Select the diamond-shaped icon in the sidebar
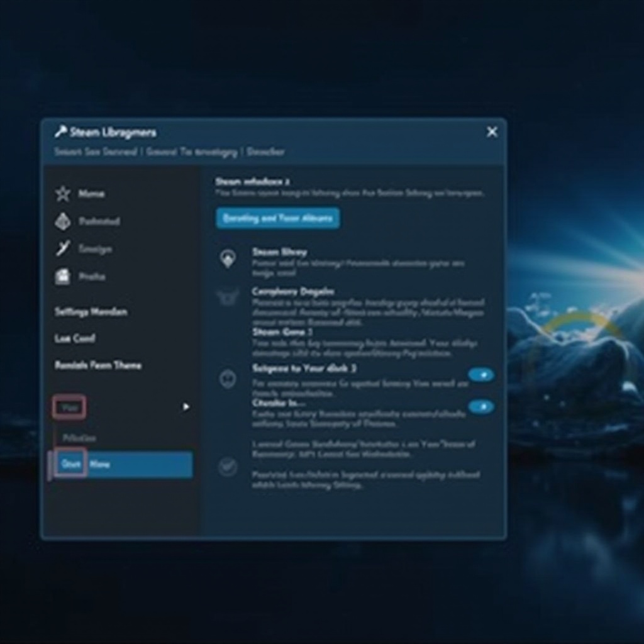 62,221
